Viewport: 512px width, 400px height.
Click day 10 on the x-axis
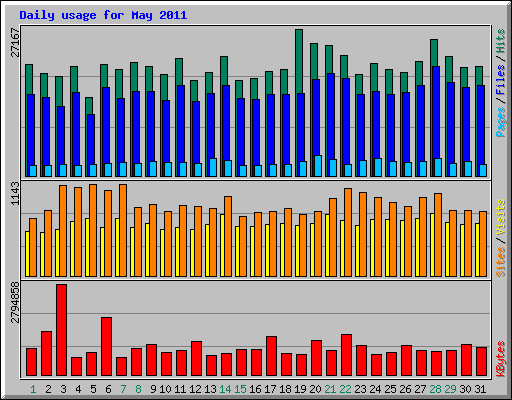pyautogui.click(x=165, y=389)
